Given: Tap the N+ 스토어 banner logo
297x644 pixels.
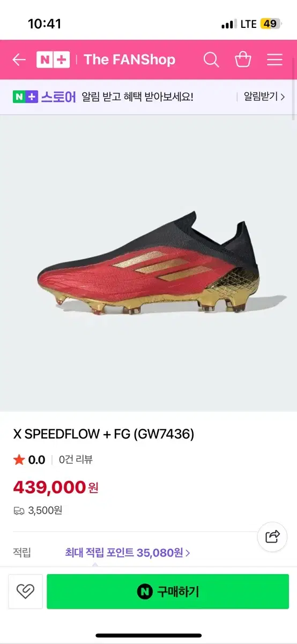Looking at the screenshot, I should click(45, 97).
